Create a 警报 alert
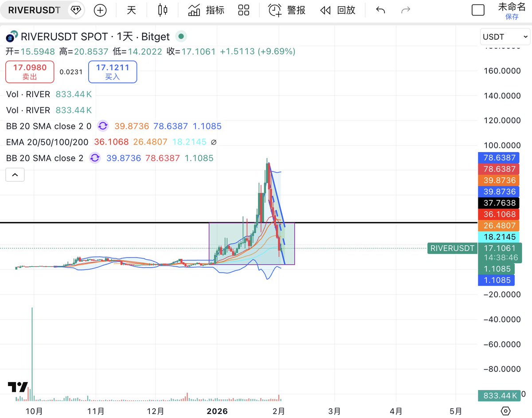This screenshot has width=532, height=418. click(287, 10)
